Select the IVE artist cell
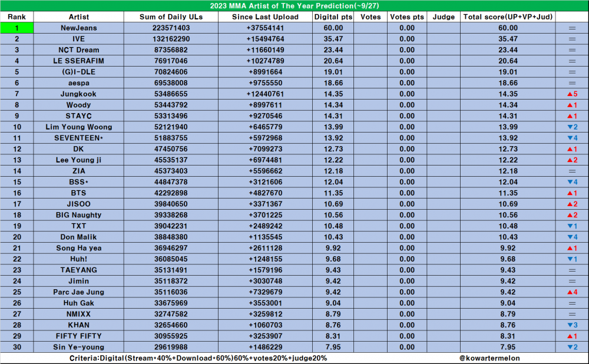 coord(78,39)
